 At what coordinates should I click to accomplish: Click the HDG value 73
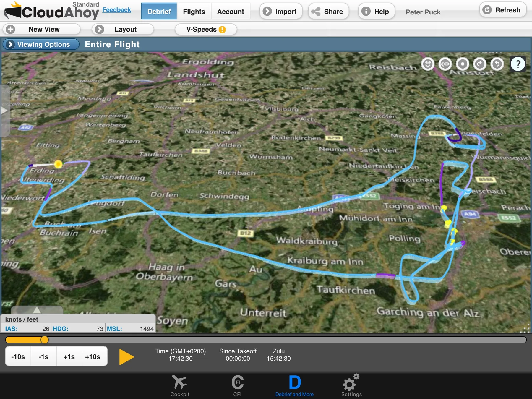pos(100,329)
